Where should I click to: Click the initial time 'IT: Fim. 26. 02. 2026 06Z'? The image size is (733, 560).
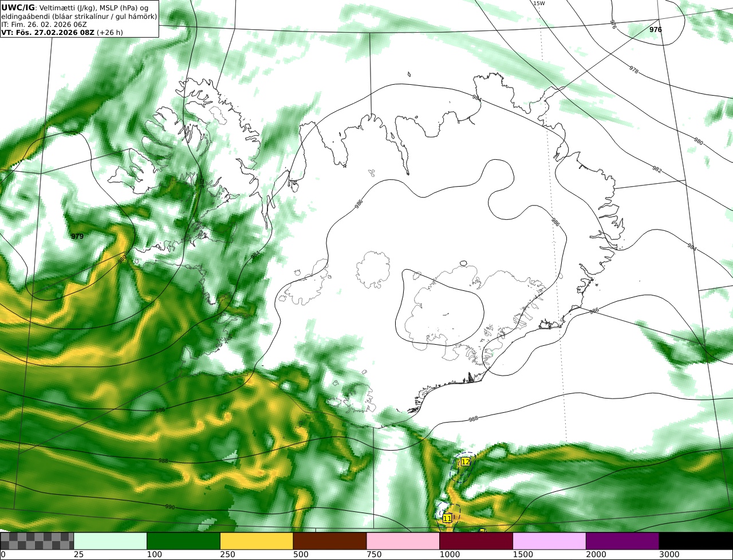44,25
